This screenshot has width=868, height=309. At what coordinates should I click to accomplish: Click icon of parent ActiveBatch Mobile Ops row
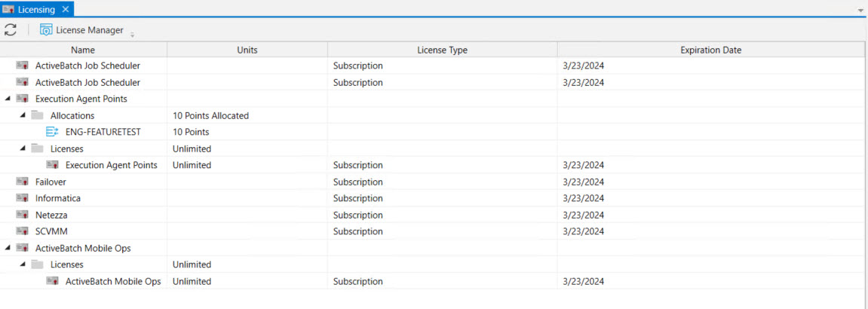pos(22,248)
